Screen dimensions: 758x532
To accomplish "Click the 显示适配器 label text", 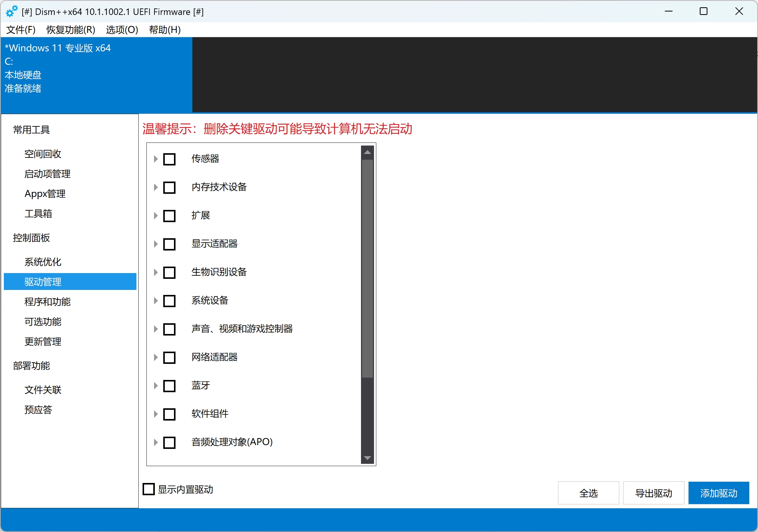I will point(215,244).
